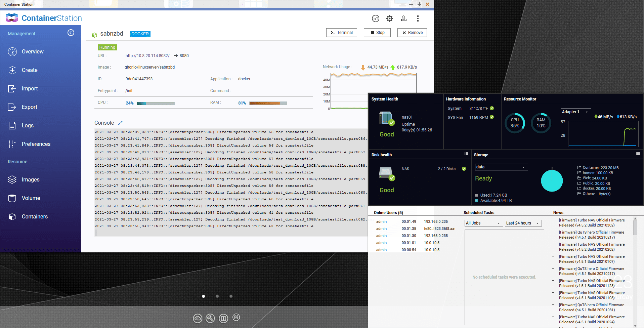The width and height of the screenshot is (644, 328).
Task: Click the Running status badge
Action: coord(107,47)
